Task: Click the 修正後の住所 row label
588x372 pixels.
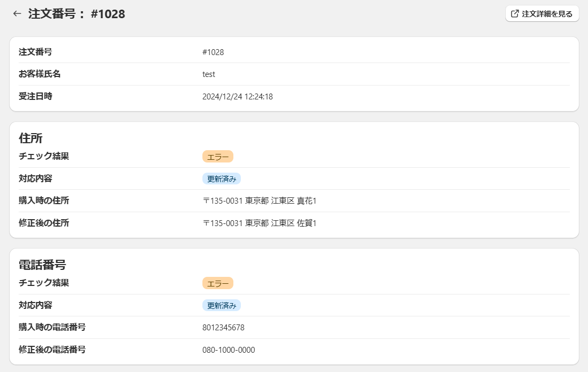Action: (x=44, y=223)
